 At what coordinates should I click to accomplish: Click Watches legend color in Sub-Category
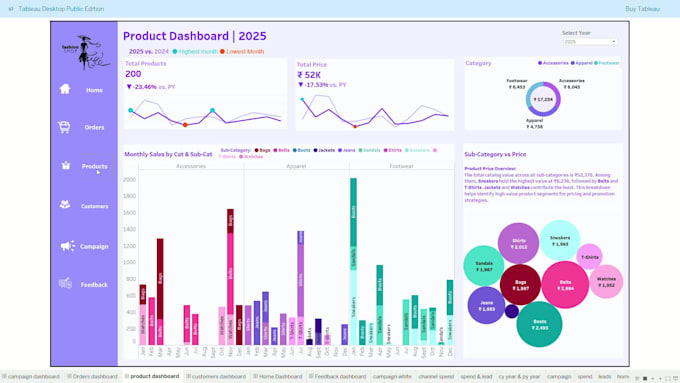[x=241, y=157]
